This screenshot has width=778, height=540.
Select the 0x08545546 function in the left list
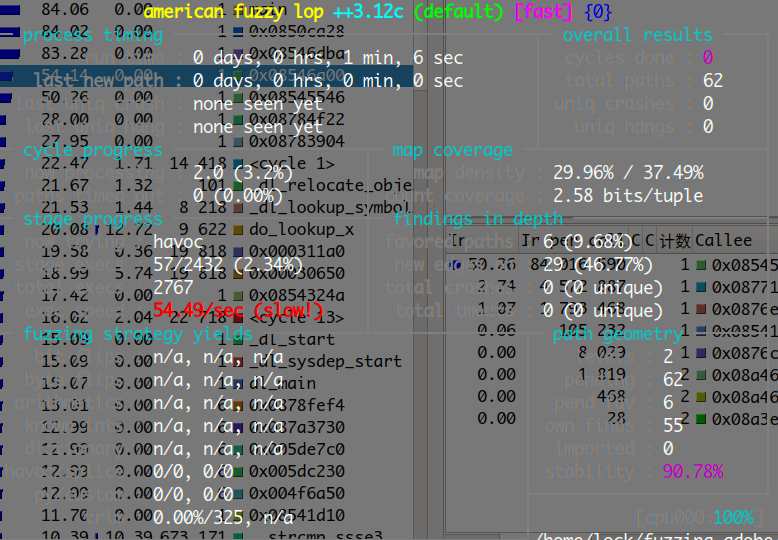click(x=206, y=97)
